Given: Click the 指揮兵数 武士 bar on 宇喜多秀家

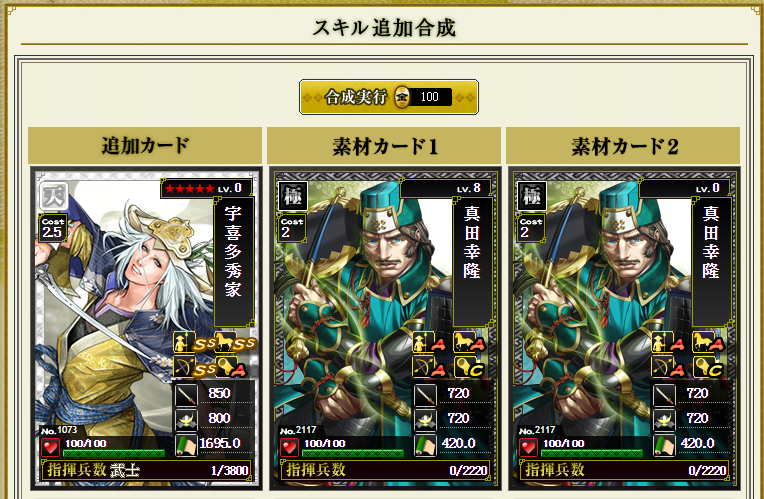Looking at the screenshot, I should click(146, 470).
